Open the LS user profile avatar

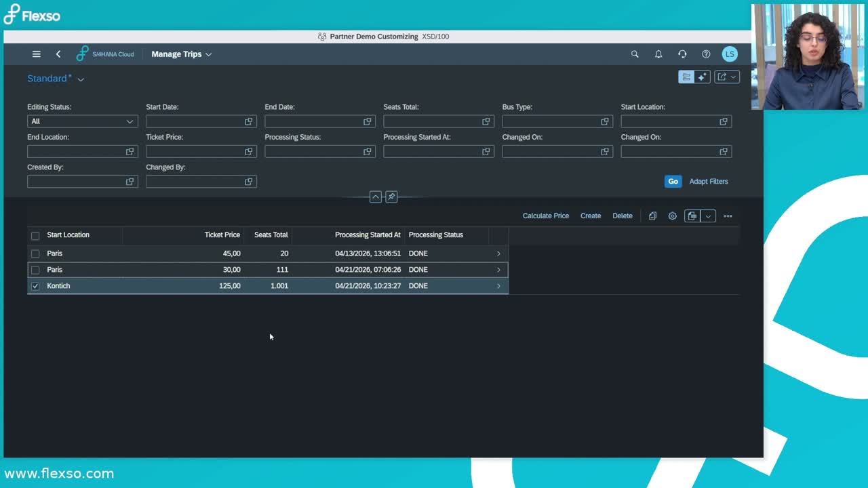pyautogui.click(x=730, y=54)
